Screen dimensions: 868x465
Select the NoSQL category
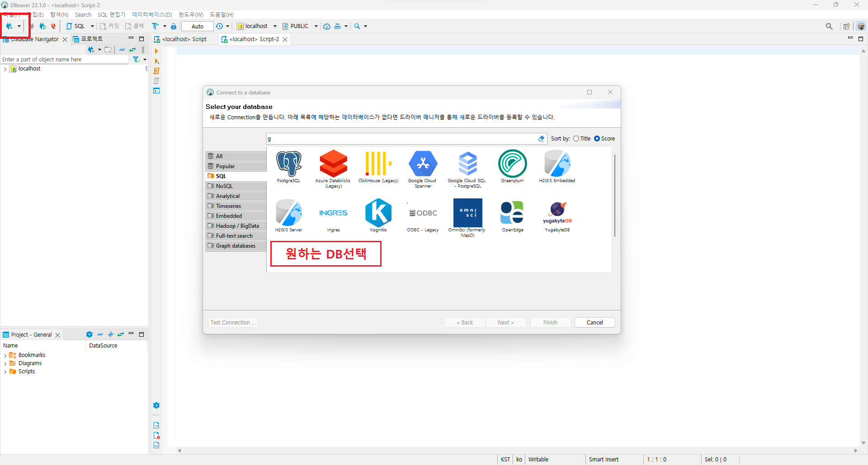click(x=236, y=186)
